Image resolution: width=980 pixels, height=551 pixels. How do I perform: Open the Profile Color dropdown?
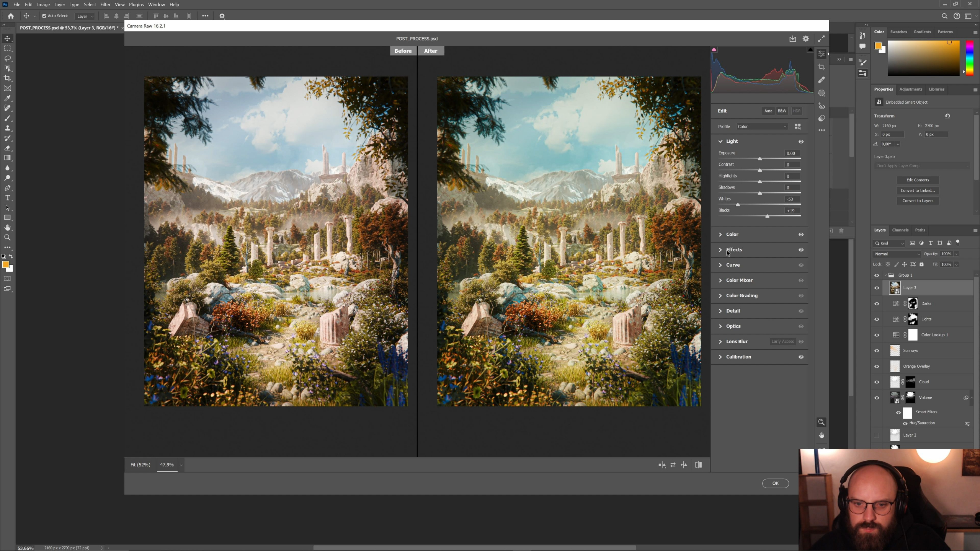pos(762,127)
